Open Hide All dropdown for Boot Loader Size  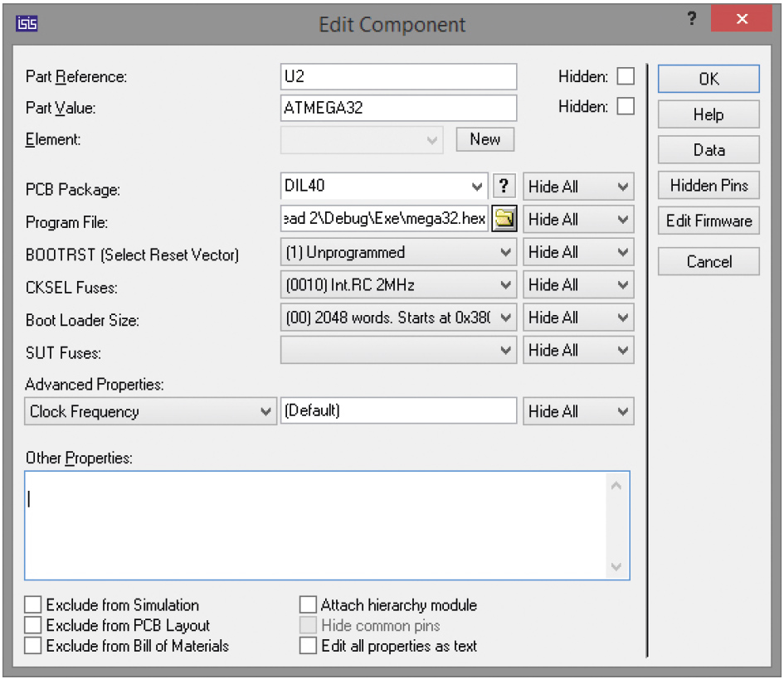tap(578, 318)
